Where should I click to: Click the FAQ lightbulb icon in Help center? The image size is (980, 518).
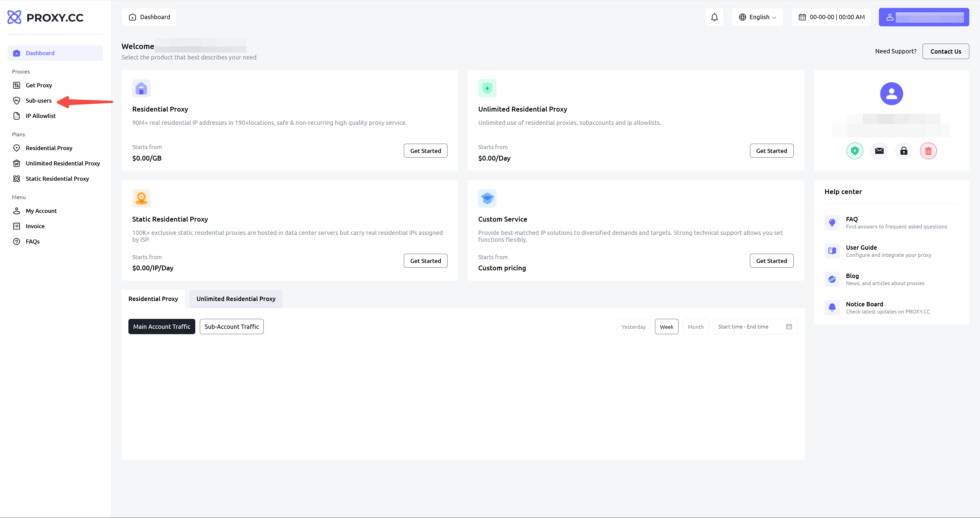click(832, 223)
